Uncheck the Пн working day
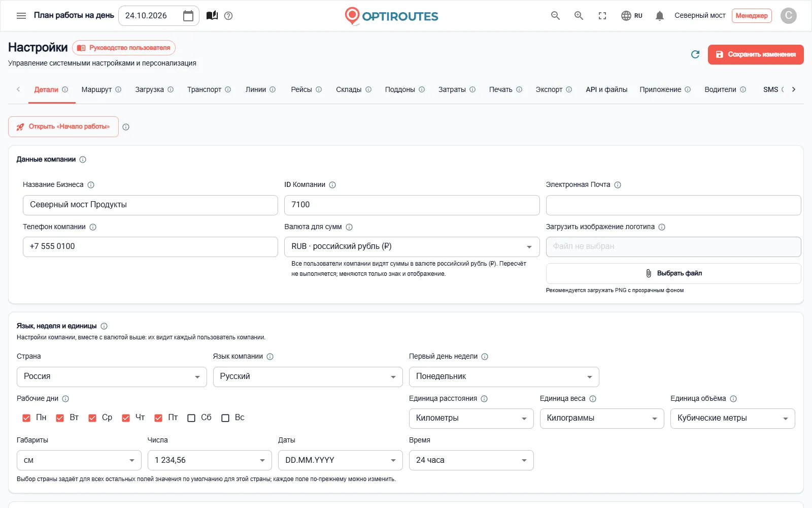 click(26, 418)
